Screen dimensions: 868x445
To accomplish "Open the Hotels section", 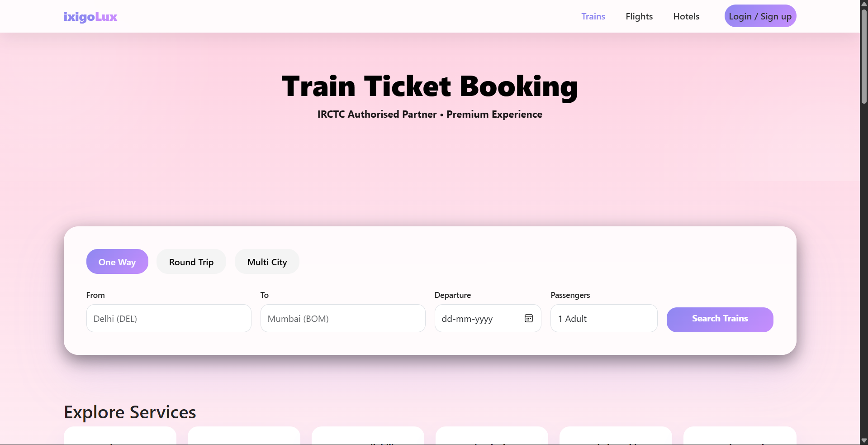I will (686, 16).
